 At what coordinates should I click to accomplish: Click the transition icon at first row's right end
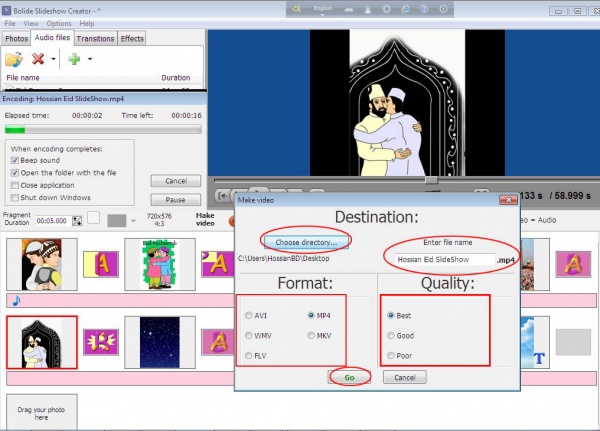tap(573, 264)
